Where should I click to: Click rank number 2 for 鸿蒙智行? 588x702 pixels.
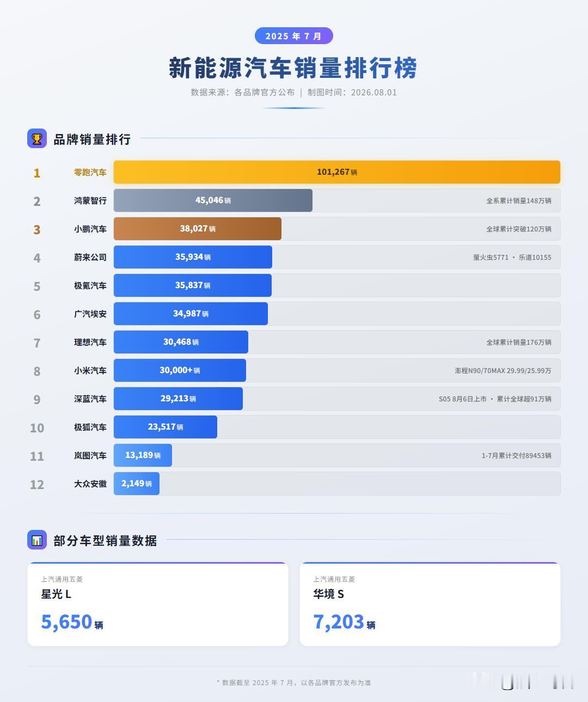(37, 202)
